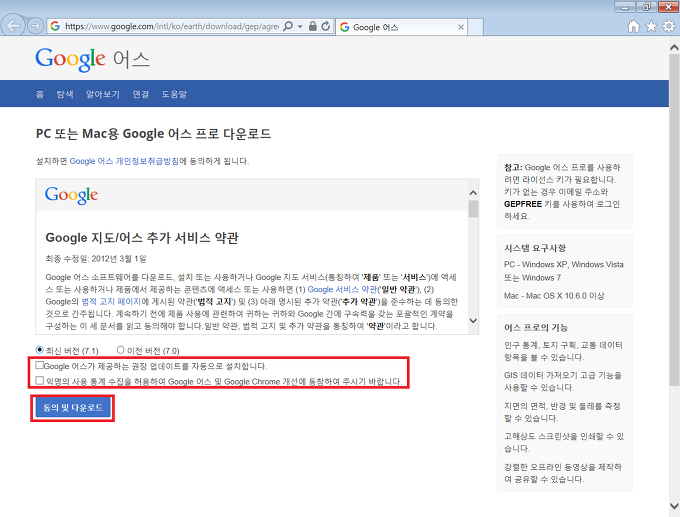
Task: Open a new blank tab
Action: pos(476,27)
